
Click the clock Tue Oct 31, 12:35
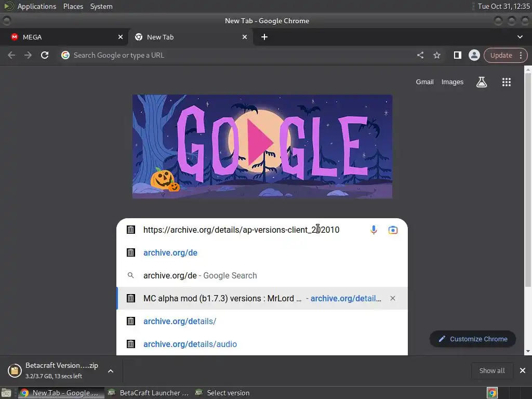point(503,6)
